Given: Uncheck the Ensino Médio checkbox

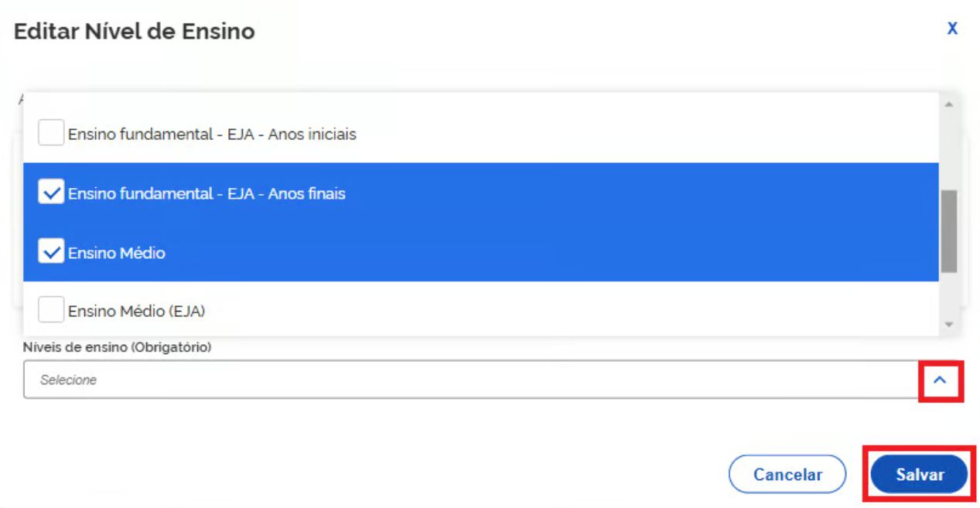Looking at the screenshot, I should click(51, 252).
